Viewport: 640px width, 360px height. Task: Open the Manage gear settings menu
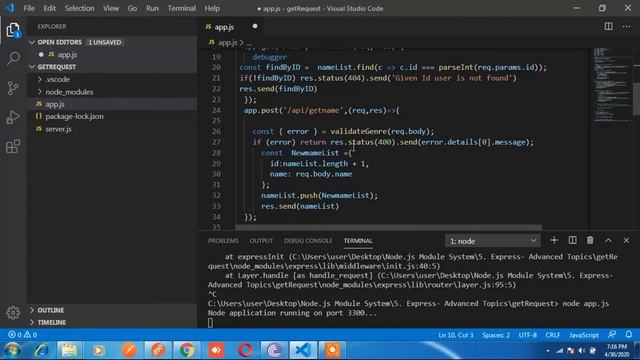pos(13,313)
